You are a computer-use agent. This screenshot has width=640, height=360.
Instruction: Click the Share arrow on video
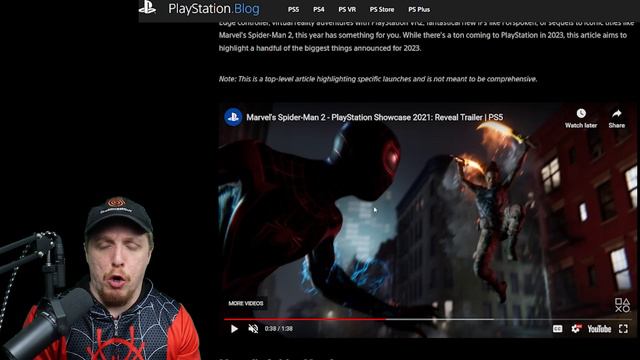pyautogui.click(x=616, y=118)
